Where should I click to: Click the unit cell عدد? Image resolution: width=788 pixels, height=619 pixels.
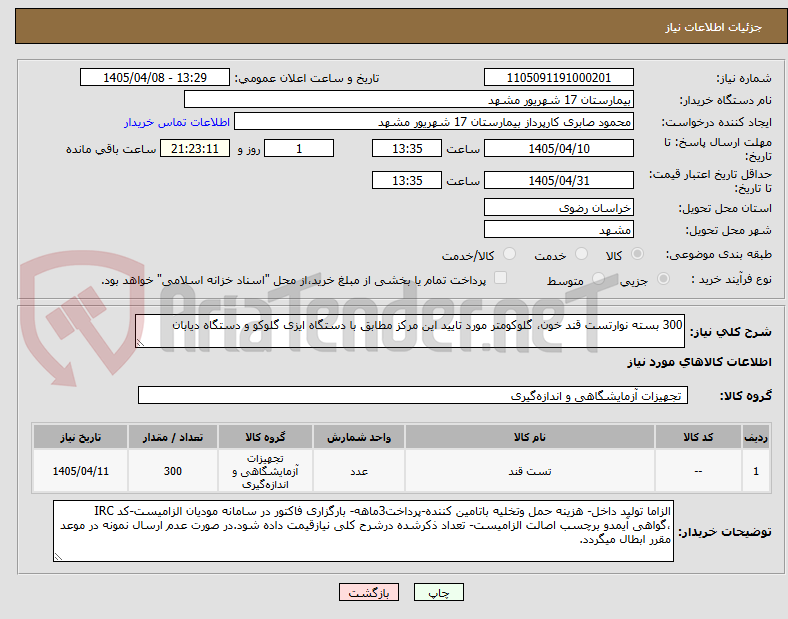[x=359, y=471]
